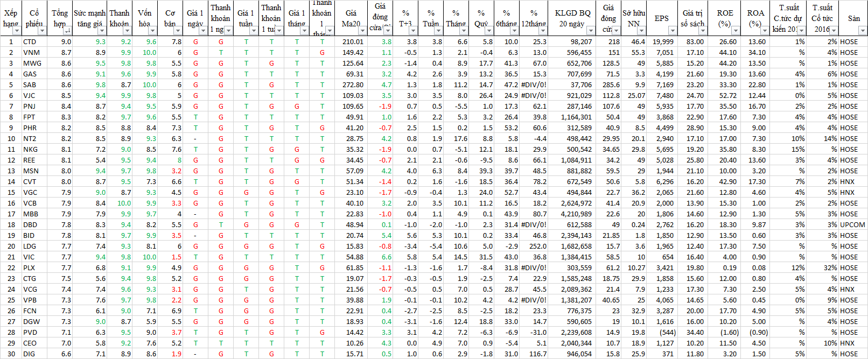Select the SAB stock ticker cell

tap(34, 85)
